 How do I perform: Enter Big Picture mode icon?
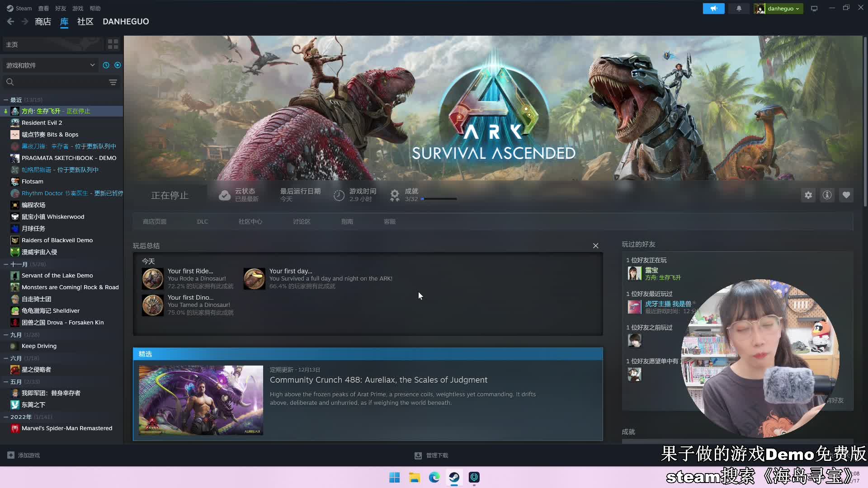pos(814,9)
